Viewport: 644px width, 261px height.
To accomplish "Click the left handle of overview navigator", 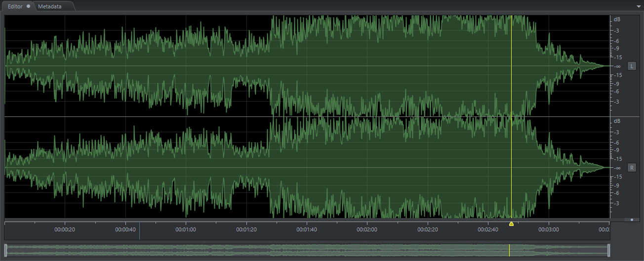I will point(5,250).
